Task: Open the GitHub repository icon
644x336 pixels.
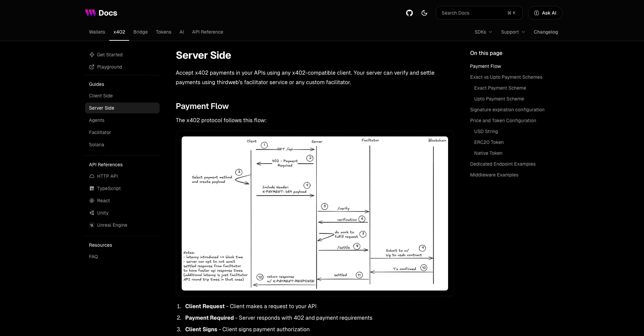Action: pos(409,13)
